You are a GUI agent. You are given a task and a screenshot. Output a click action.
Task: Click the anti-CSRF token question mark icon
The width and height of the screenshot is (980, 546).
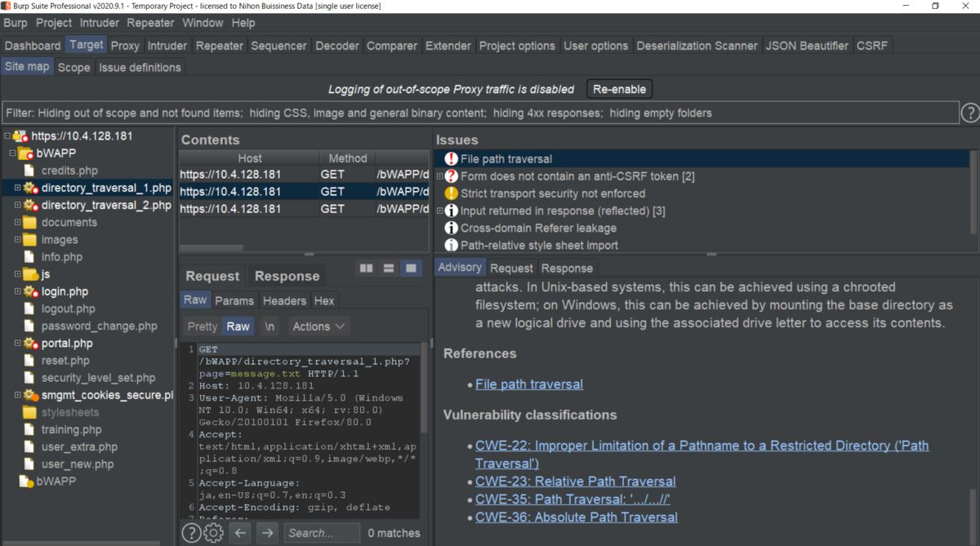[451, 176]
